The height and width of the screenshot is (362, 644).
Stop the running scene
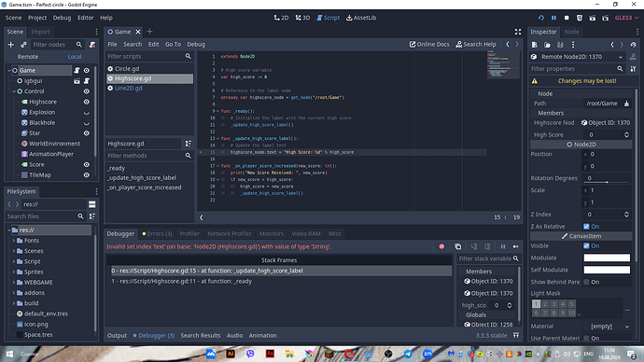tap(567, 18)
